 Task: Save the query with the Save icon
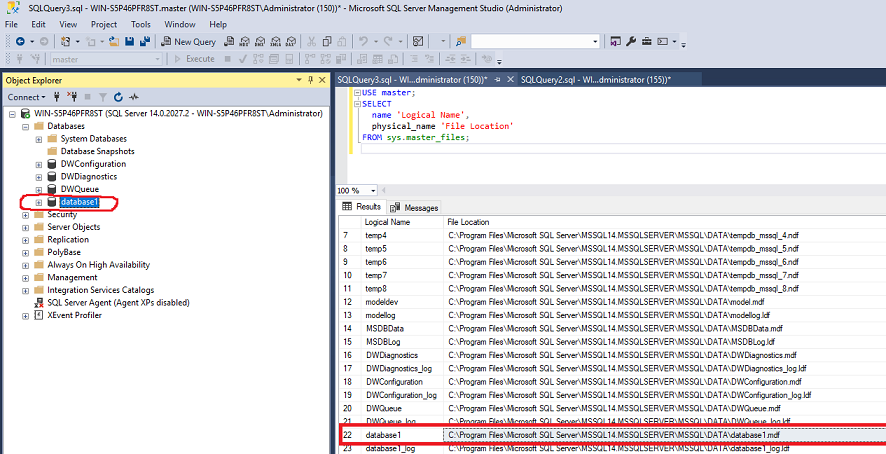(129, 41)
